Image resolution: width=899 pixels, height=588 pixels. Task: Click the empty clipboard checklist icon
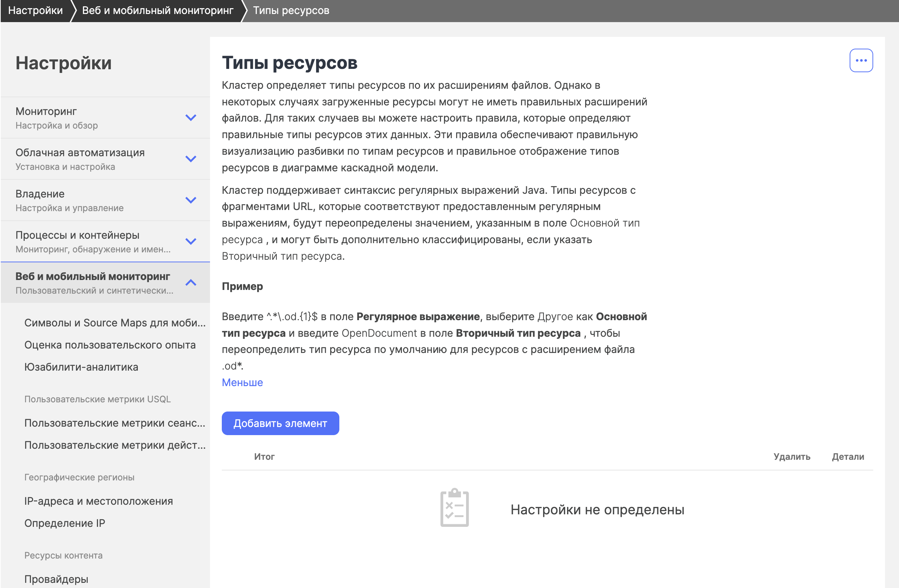click(x=454, y=507)
